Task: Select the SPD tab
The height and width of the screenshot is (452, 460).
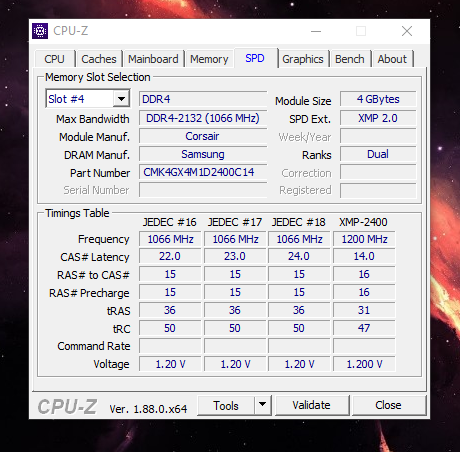Action: 255,58
